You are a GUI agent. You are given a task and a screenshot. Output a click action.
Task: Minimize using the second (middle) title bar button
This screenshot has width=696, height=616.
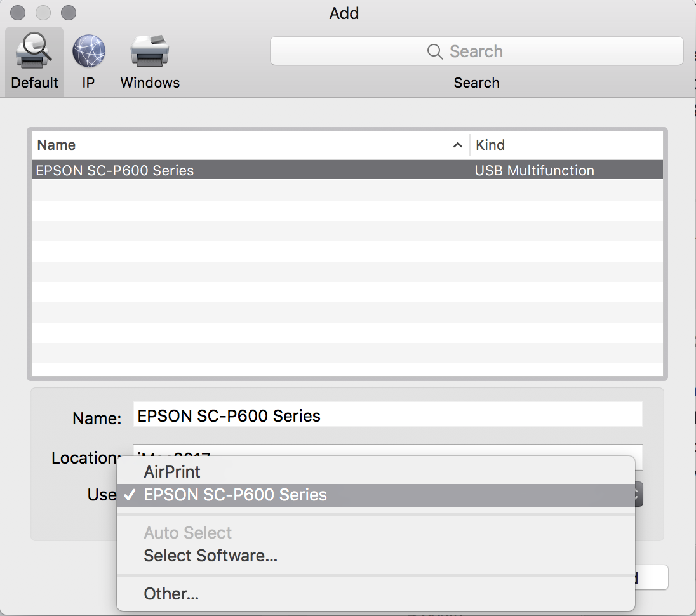click(x=43, y=13)
